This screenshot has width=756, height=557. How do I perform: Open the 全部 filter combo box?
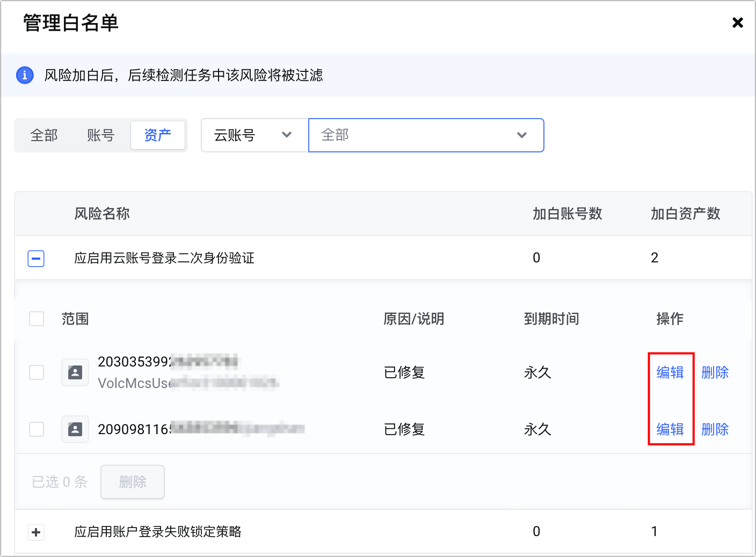[x=426, y=135]
